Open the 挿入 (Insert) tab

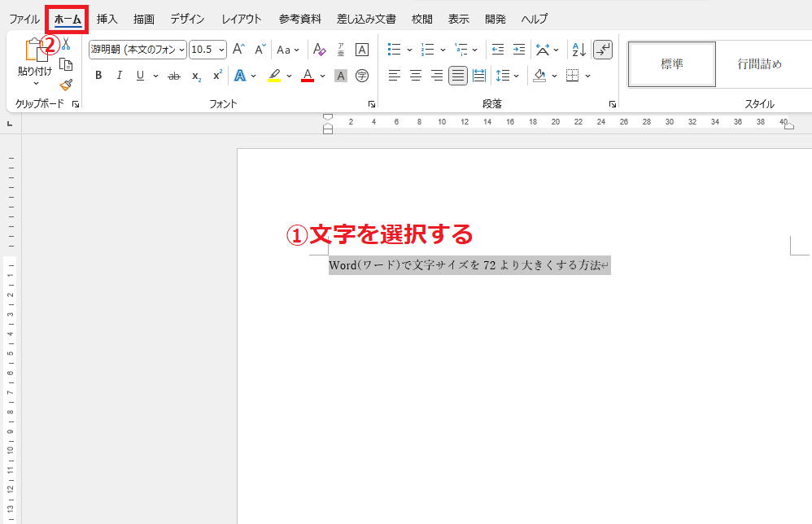point(107,19)
